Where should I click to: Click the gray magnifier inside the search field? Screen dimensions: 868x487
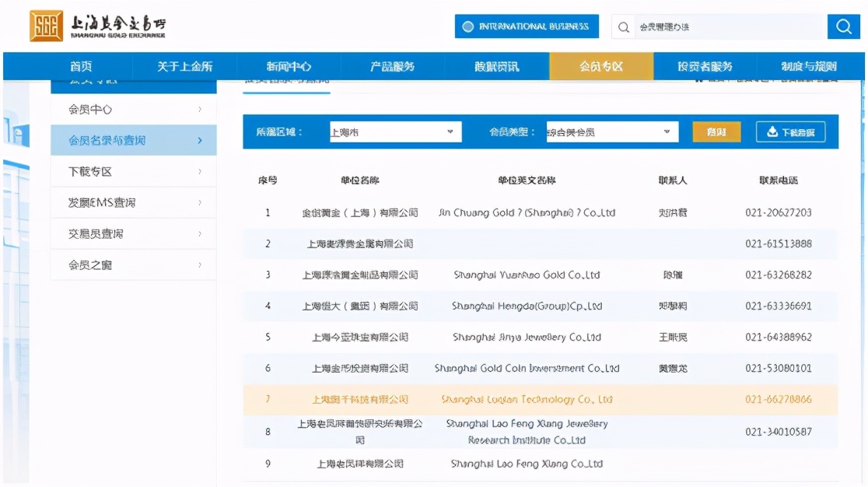pos(623,26)
